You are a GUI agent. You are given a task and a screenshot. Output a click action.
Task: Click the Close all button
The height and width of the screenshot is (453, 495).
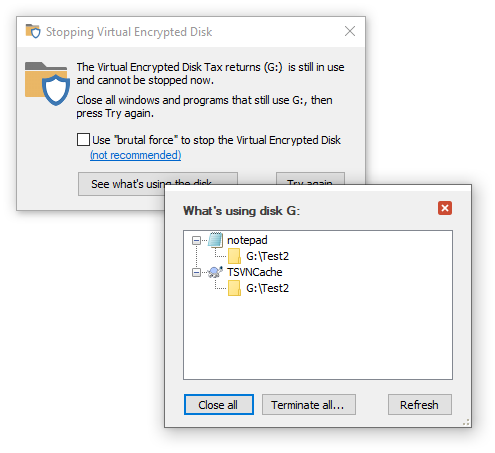219,405
